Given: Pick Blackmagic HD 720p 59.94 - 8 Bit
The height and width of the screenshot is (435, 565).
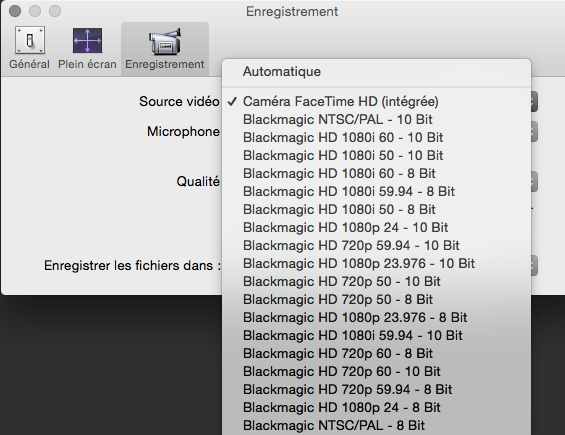Looking at the screenshot, I should point(377,390).
